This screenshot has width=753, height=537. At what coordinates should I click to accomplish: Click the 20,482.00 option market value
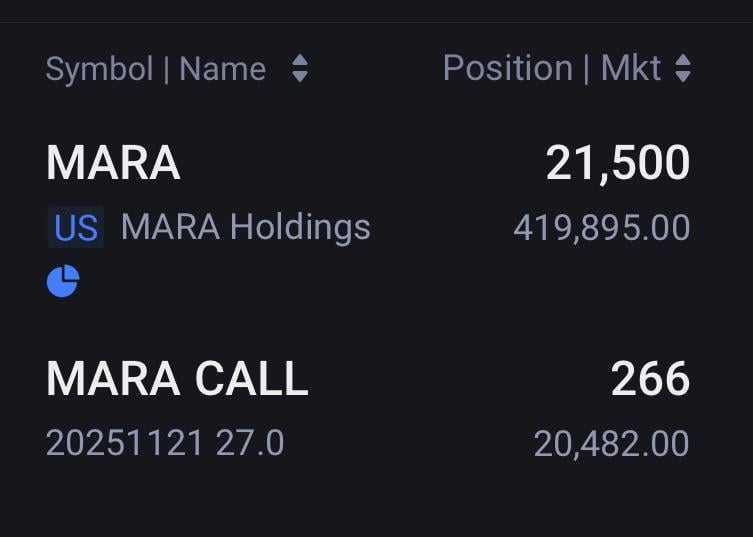click(611, 443)
